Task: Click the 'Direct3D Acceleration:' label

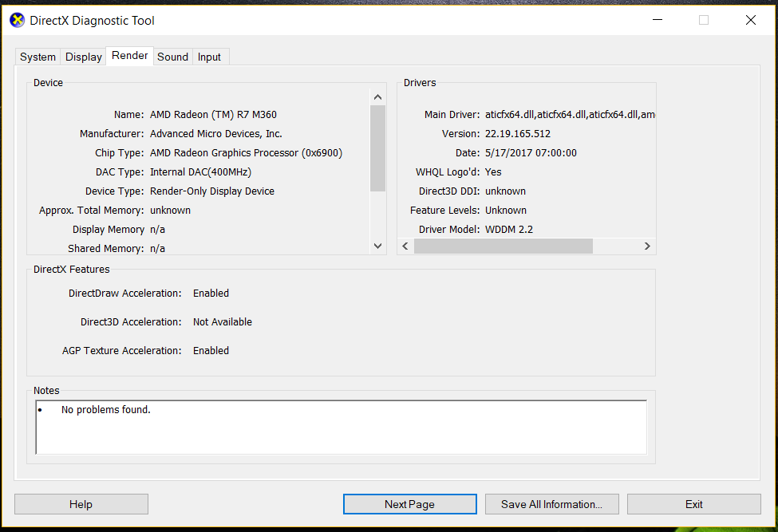Action: [131, 321]
